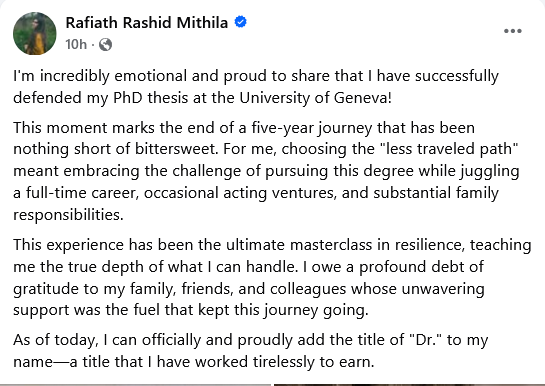Click the line "support was the fuel"
Viewport: 545px width, 386px height.
pos(191,310)
